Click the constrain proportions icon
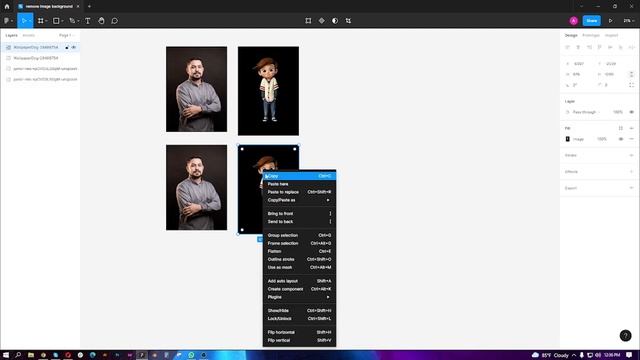The height and width of the screenshot is (360, 640). click(x=631, y=74)
